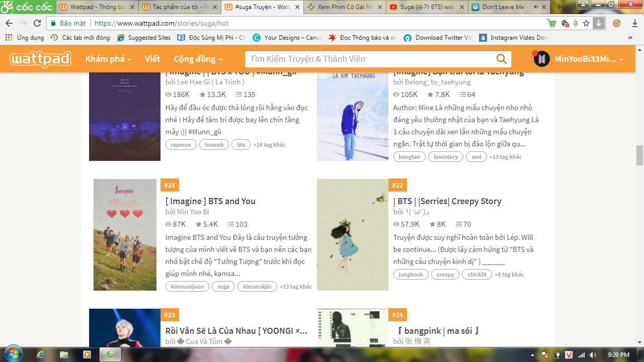Open author Belong_to_taehyung profile
This screenshot has width=644, height=362.
[x=438, y=82]
